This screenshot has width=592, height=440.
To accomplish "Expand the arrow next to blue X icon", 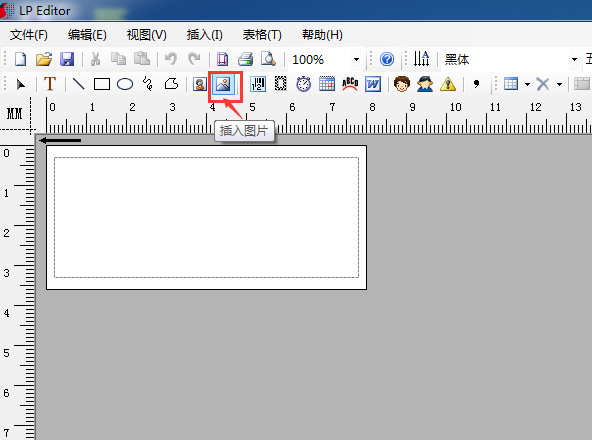I will (x=560, y=84).
